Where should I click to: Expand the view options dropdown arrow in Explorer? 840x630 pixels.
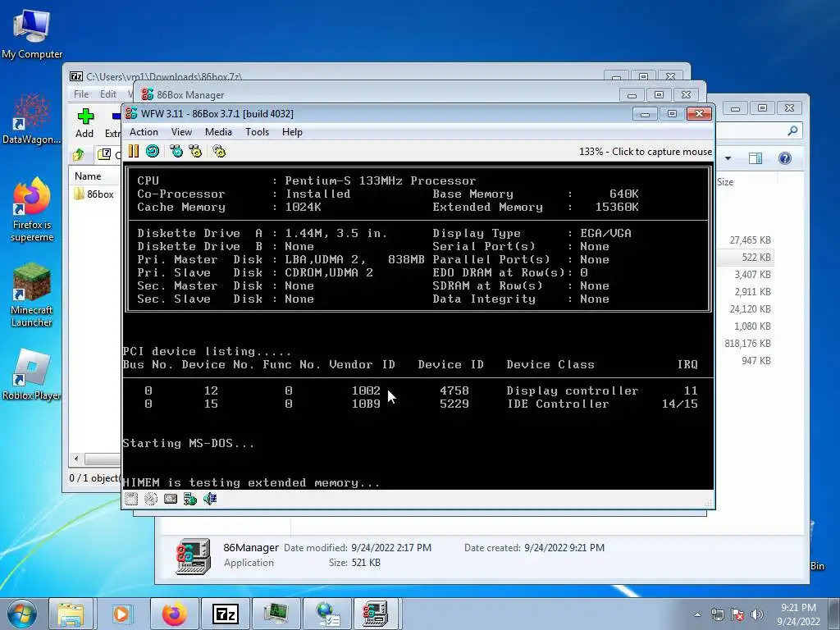(728, 158)
